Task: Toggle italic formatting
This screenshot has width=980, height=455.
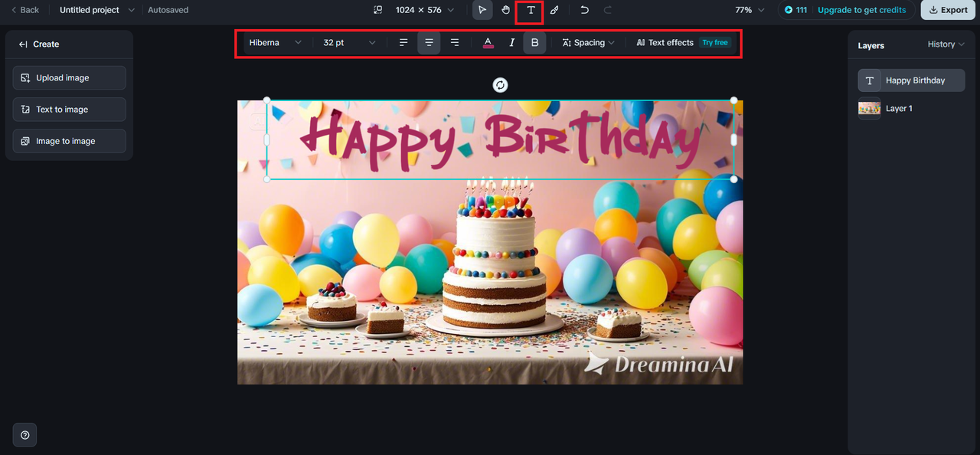Action: [512, 43]
